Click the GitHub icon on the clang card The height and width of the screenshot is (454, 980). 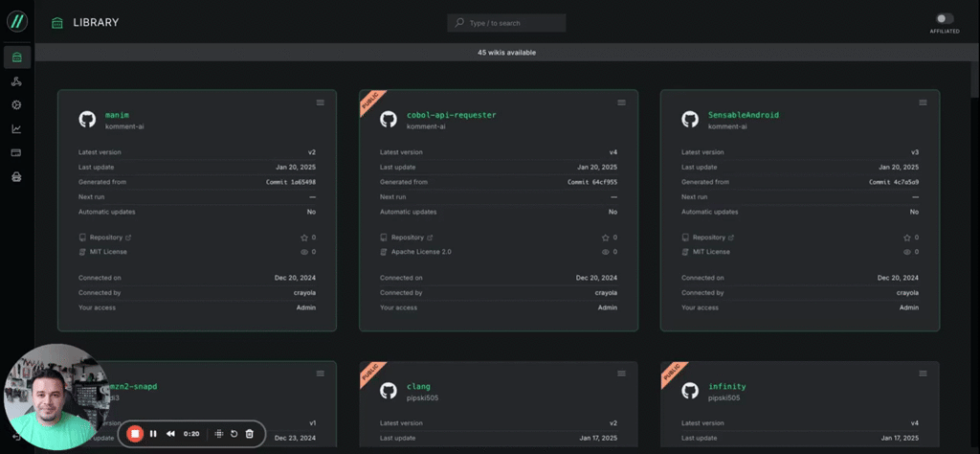coord(389,391)
